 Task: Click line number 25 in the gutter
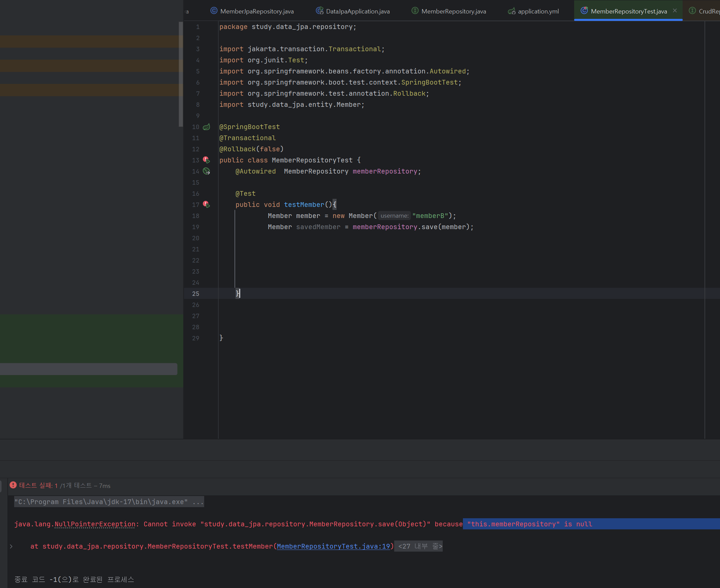196,293
